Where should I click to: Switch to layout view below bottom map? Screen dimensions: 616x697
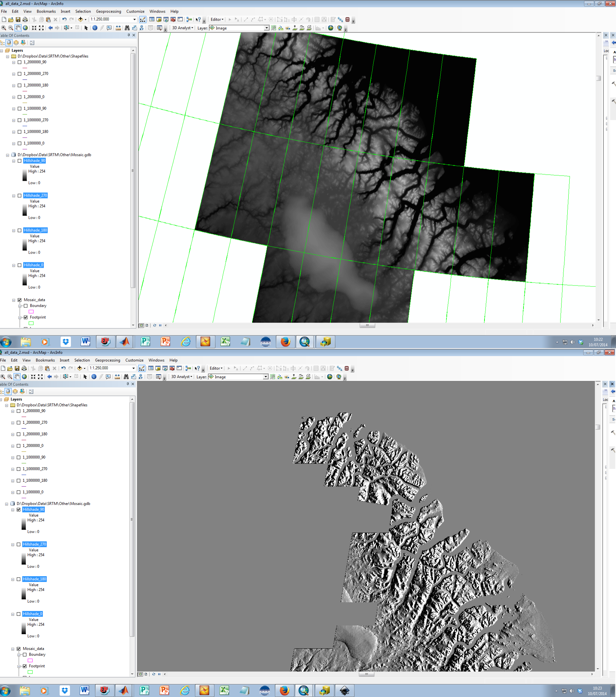click(x=146, y=674)
